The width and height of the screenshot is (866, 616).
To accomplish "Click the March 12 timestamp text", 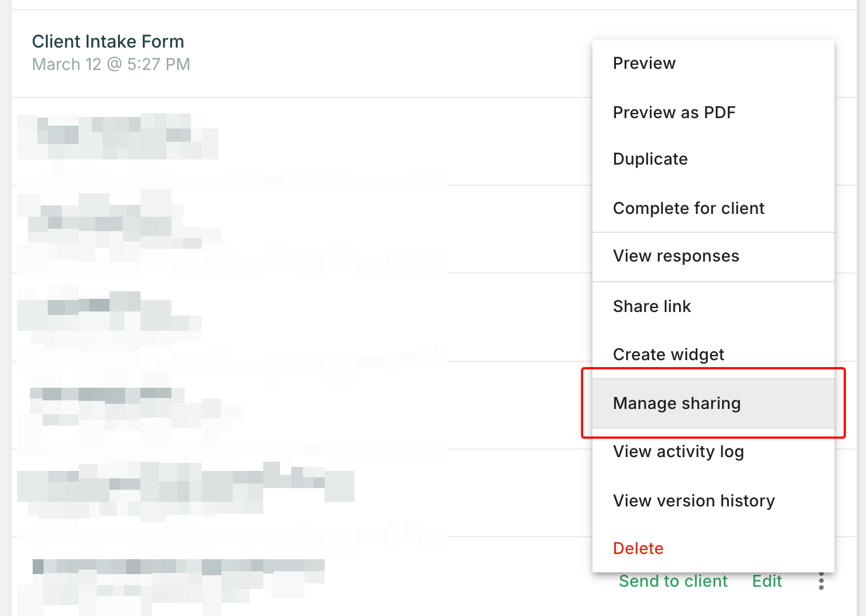I will (111, 64).
